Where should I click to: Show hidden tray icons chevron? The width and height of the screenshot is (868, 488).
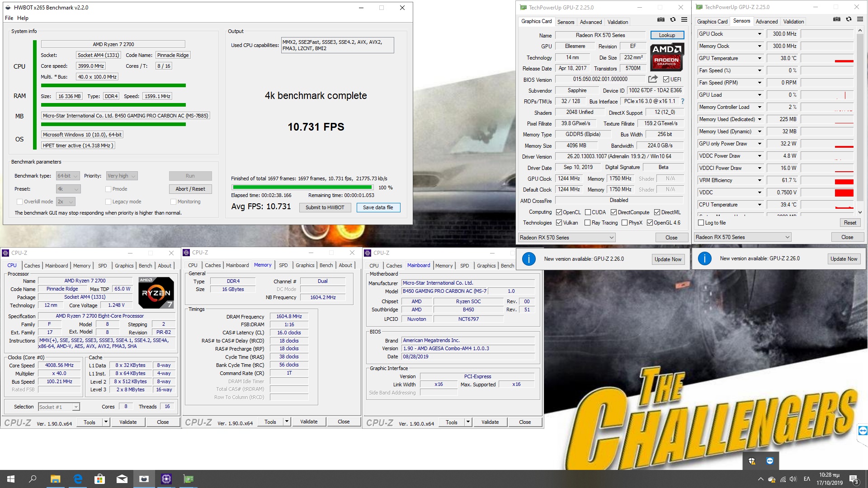coord(760,479)
